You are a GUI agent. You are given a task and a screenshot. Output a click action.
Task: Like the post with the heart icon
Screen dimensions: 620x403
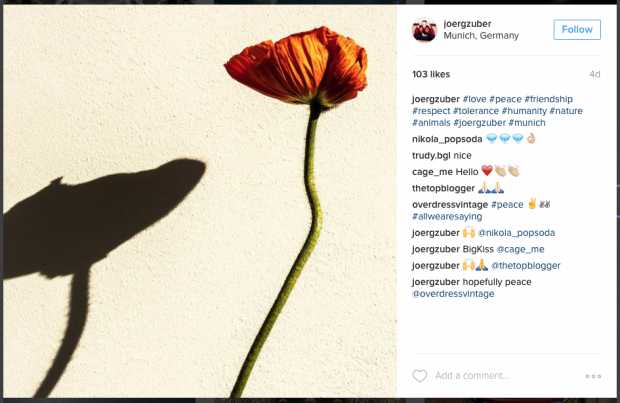click(420, 376)
